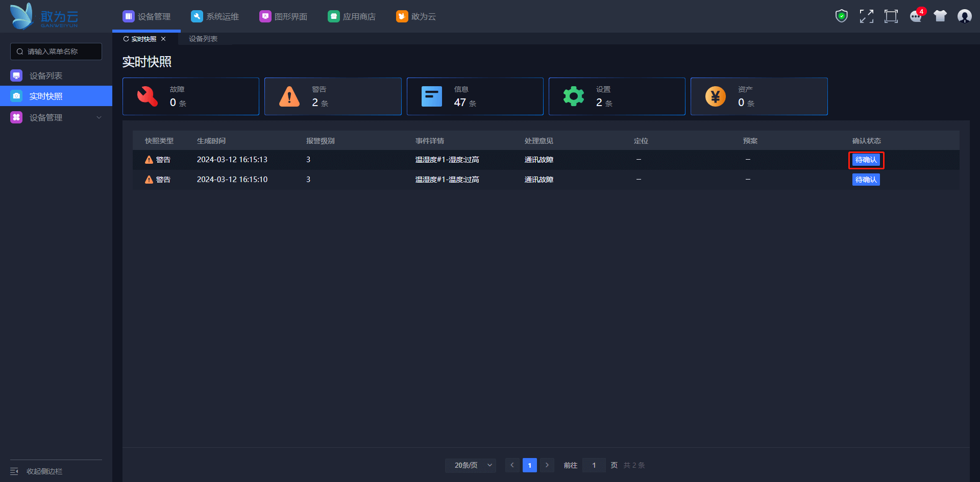980x482 pixels.
Task: Open the 应用商店 top menu
Action: pos(352,16)
